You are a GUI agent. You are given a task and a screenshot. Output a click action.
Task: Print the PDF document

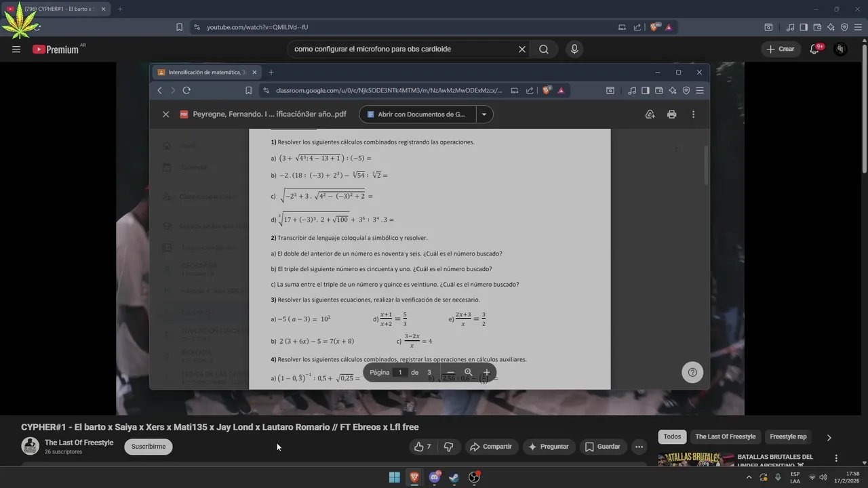coord(671,115)
